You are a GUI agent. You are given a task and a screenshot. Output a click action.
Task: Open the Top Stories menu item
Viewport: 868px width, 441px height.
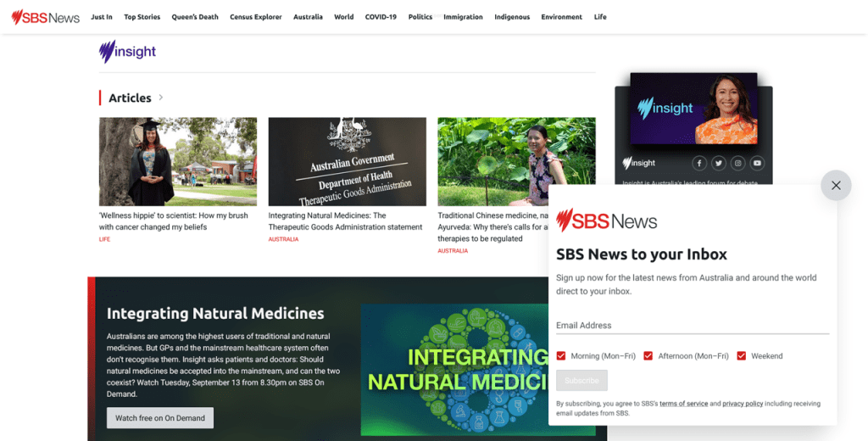tap(142, 17)
